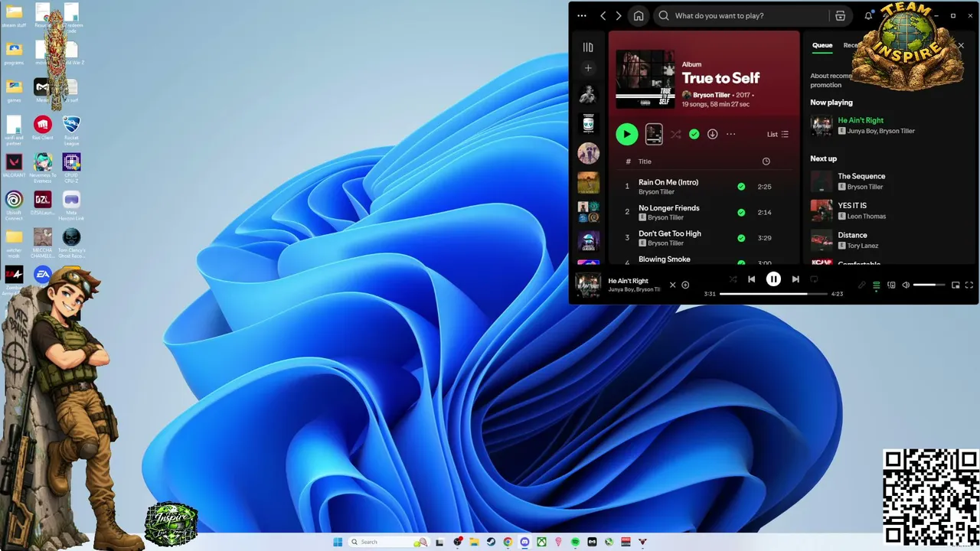Open File Explorer from the taskbar
The image size is (980, 551).
tap(474, 542)
